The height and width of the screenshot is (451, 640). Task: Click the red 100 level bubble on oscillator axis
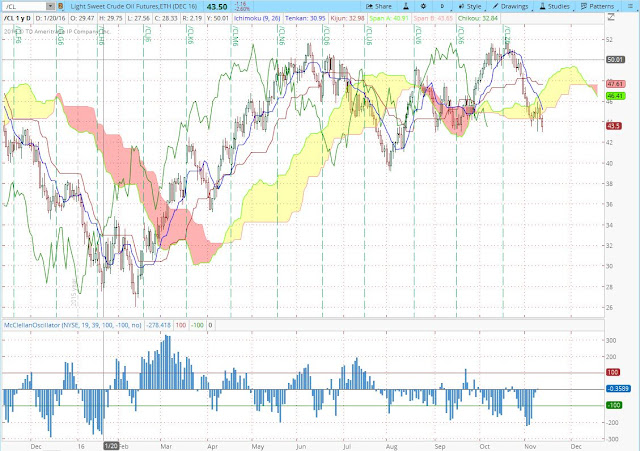[613, 372]
